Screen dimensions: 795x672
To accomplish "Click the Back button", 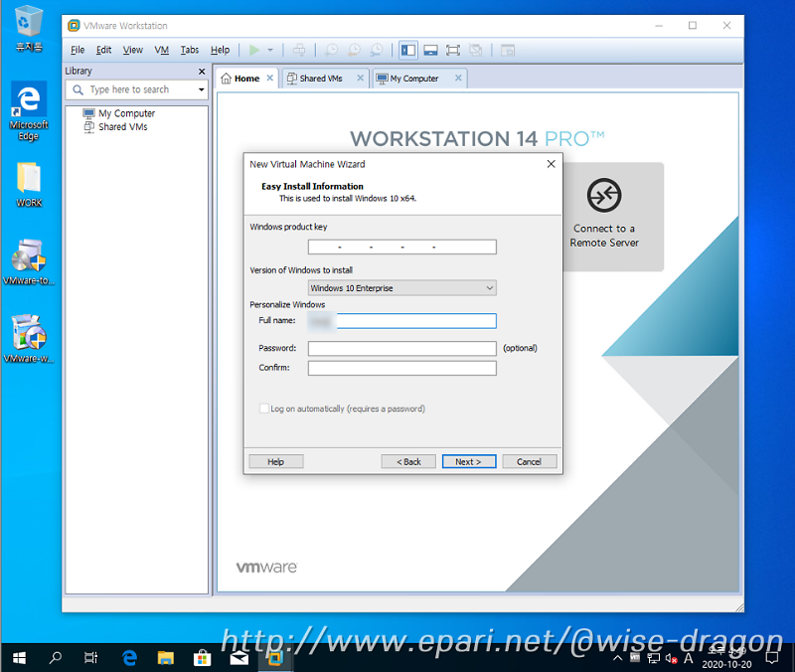I will [x=408, y=461].
